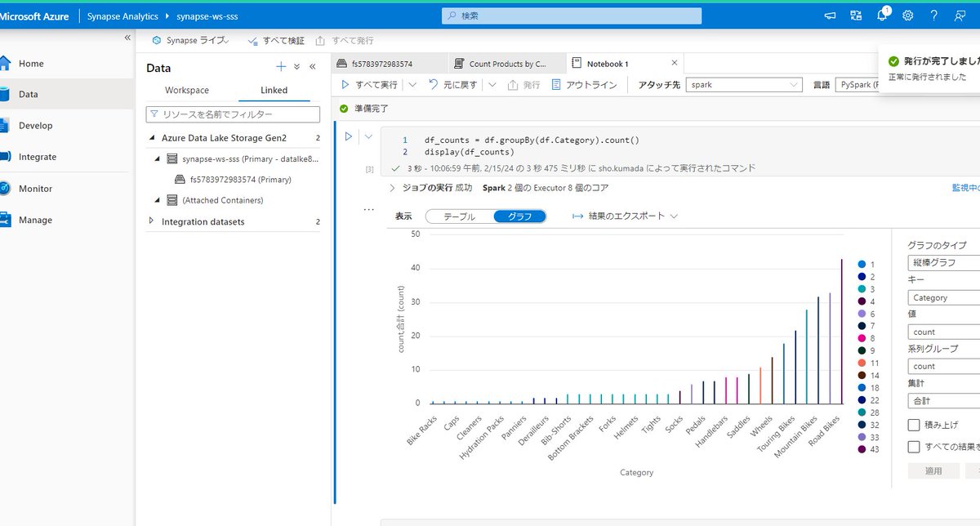Run the code cell play icon
The width and height of the screenshot is (980, 526).
tap(349, 136)
